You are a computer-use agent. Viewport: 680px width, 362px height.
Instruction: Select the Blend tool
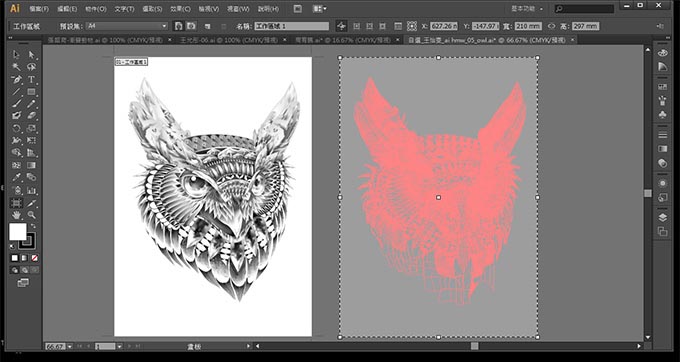tap(31, 177)
